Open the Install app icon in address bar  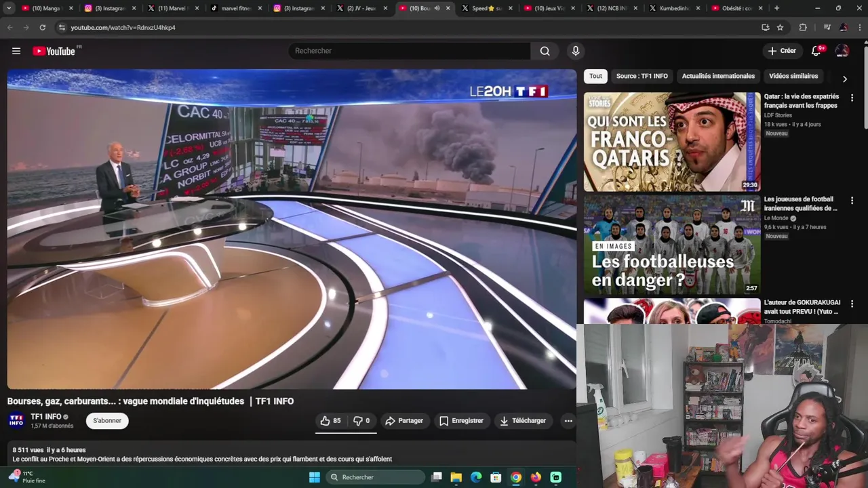[765, 27]
